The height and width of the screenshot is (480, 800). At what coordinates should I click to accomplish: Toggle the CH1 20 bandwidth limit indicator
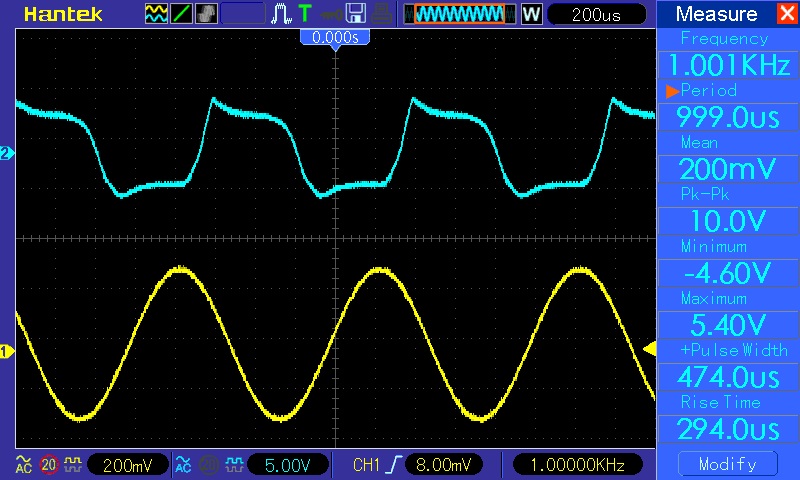pyautogui.click(x=47, y=465)
